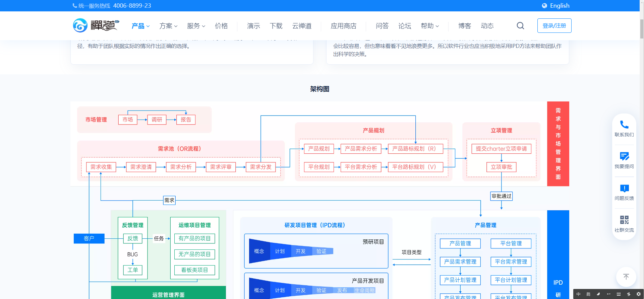
Task: Toggle the IME half-moon width icon
Action: [x=598, y=294]
